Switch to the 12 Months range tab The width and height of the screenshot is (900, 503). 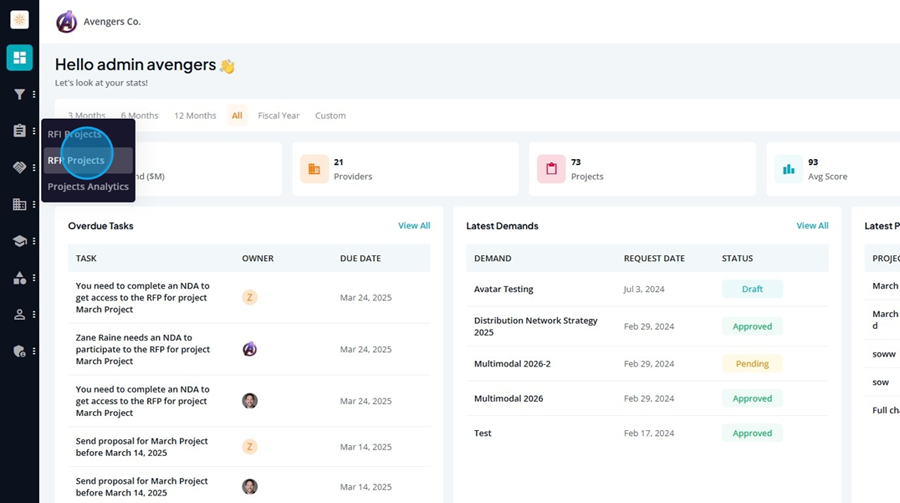click(195, 115)
